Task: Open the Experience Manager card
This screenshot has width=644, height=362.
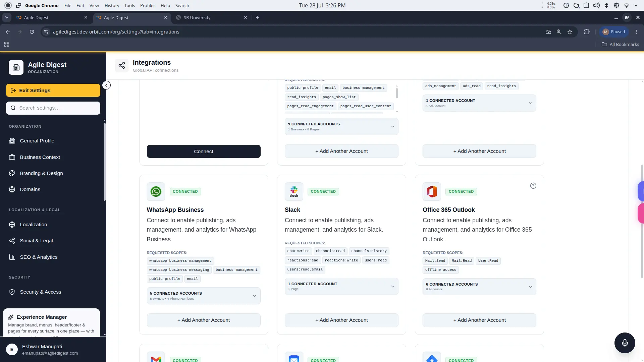Action: [51, 322]
